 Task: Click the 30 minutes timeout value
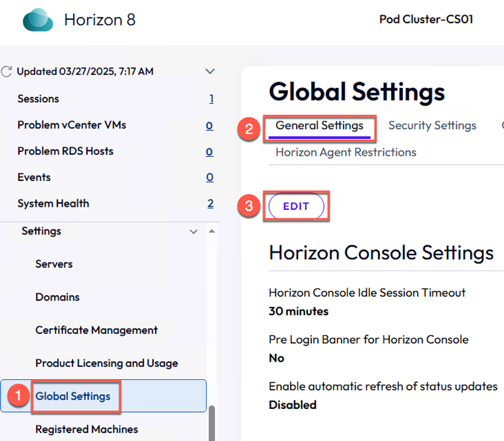pos(298,312)
